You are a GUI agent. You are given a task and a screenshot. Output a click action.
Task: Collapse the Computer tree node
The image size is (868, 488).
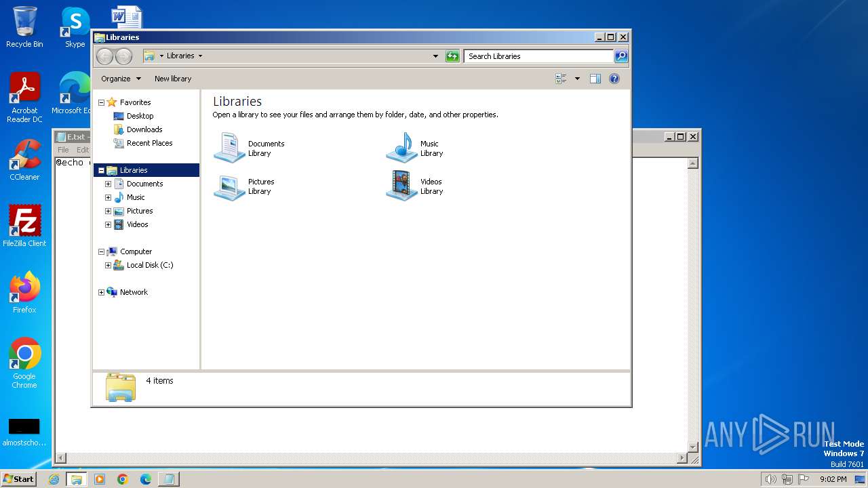pyautogui.click(x=101, y=251)
